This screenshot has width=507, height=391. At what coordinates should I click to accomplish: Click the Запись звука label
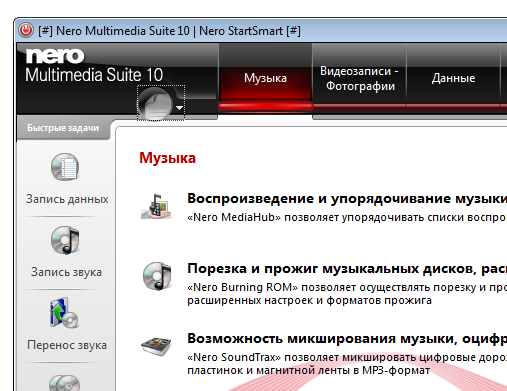(66, 272)
